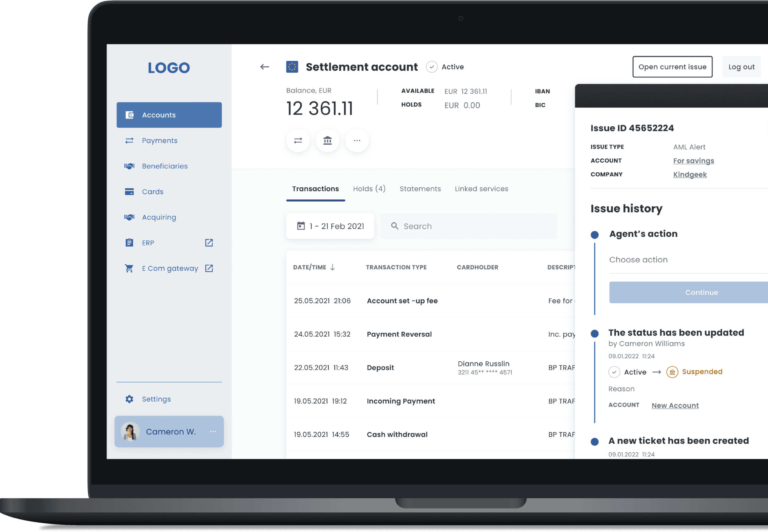Screen dimensions: 768x532
Task: Click the Search input field
Action: click(x=469, y=226)
